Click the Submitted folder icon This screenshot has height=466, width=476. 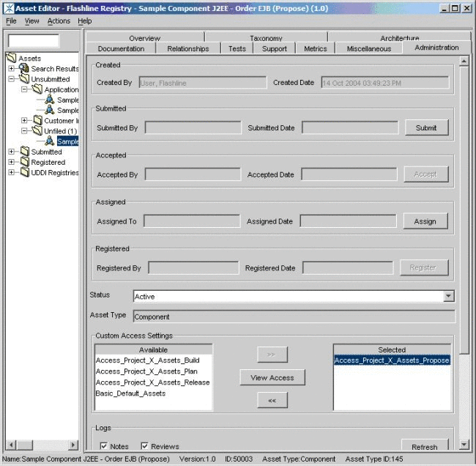pos(24,152)
